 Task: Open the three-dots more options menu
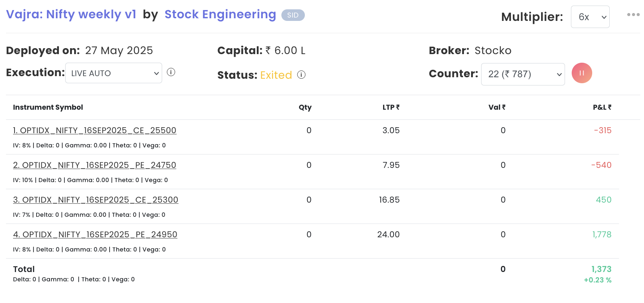point(633,15)
